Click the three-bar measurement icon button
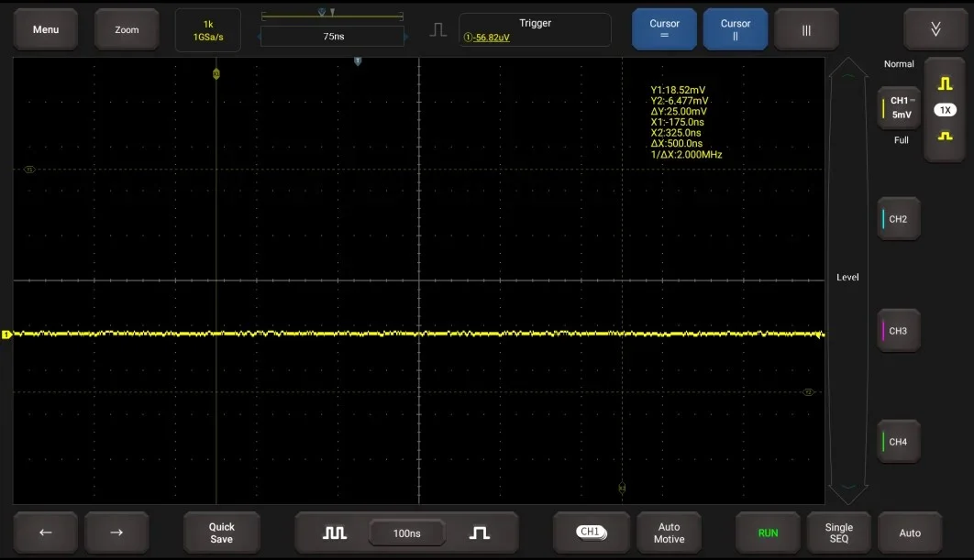974x560 pixels. point(806,29)
